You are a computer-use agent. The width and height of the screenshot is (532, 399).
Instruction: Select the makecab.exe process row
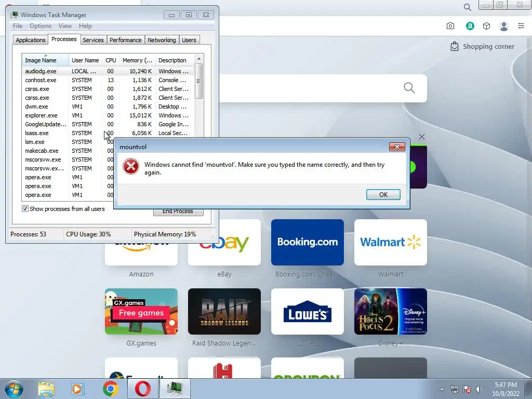pos(68,151)
